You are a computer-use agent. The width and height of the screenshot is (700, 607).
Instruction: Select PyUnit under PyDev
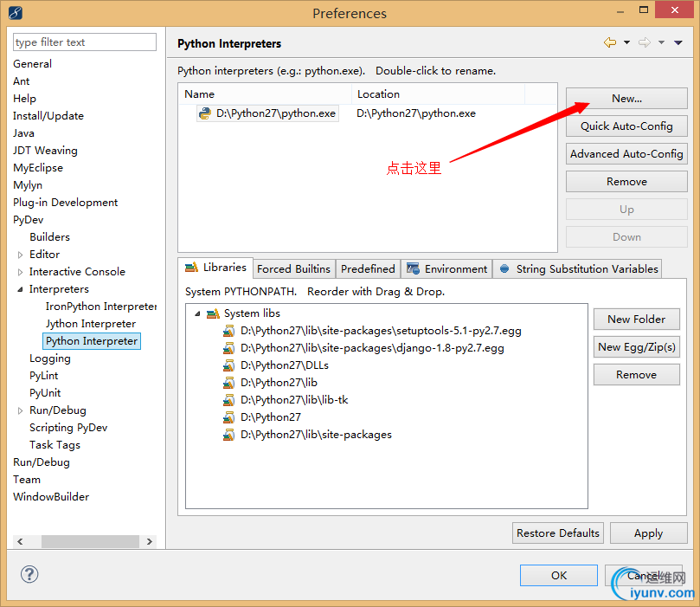45,393
